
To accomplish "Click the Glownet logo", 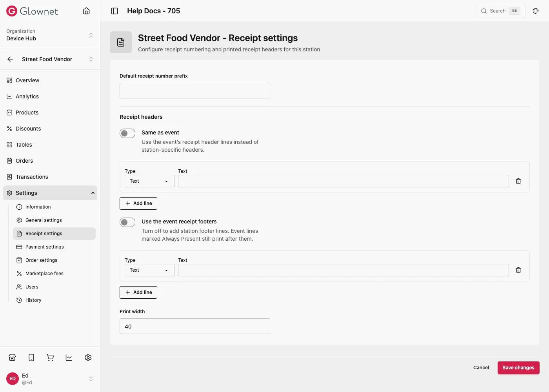I will coord(32,11).
